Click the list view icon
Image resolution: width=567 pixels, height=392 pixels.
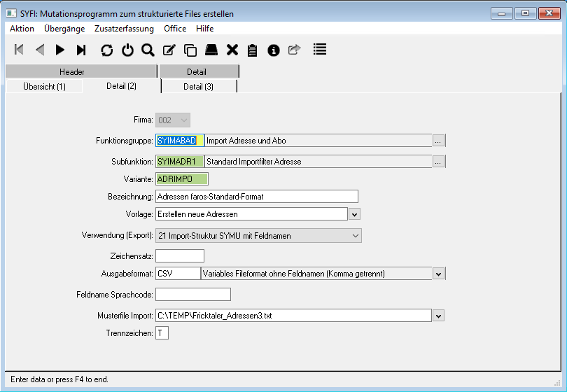pos(320,50)
